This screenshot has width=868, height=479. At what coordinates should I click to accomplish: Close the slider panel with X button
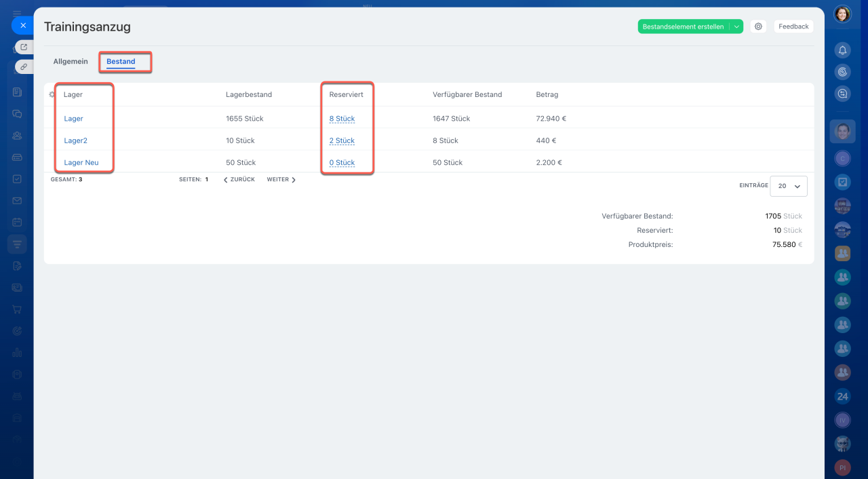[22, 26]
